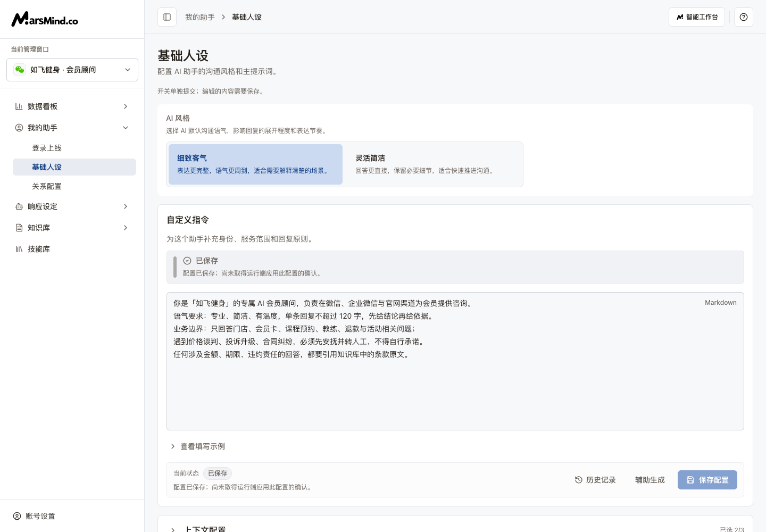Go to 技能库 in sidebar
The height and width of the screenshot is (532, 766).
pyautogui.click(x=72, y=249)
